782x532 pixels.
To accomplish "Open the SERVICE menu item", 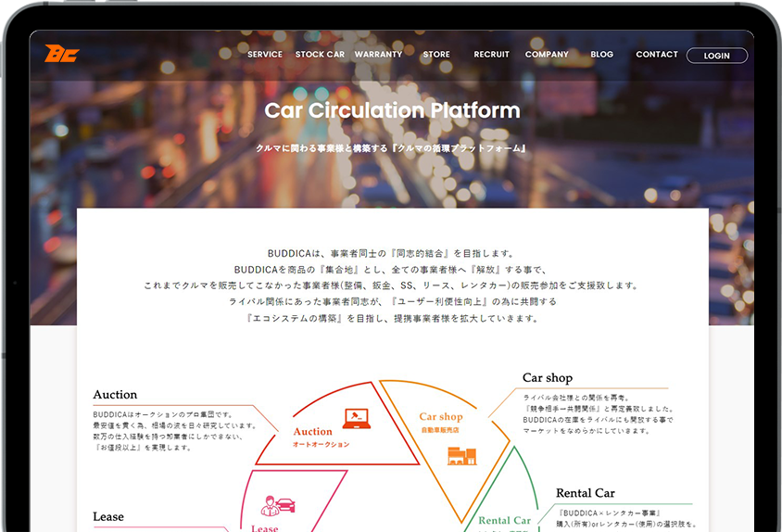I will point(264,55).
